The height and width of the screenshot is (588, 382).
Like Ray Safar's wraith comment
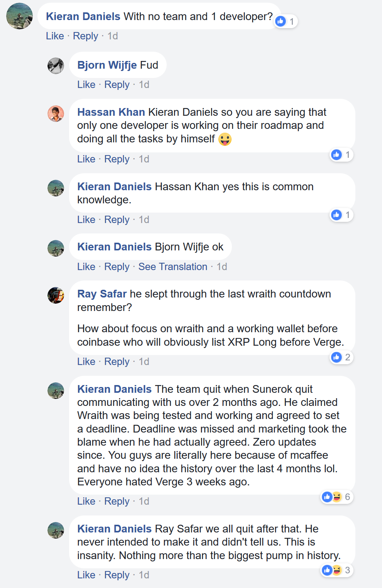[86, 362]
